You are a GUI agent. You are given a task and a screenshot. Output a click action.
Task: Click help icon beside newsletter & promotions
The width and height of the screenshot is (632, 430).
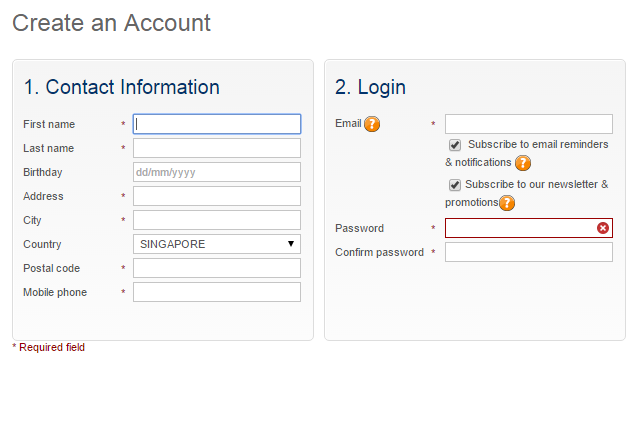(507, 203)
